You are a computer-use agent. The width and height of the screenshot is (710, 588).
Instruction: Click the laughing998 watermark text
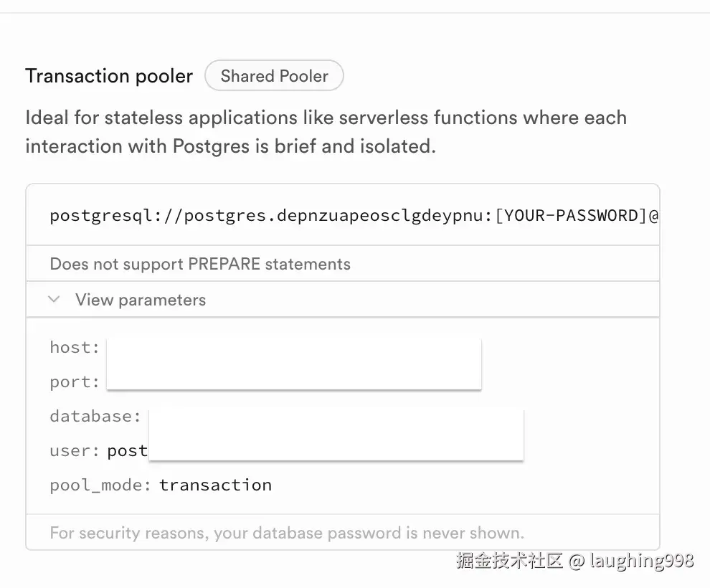pyautogui.click(x=642, y=560)
